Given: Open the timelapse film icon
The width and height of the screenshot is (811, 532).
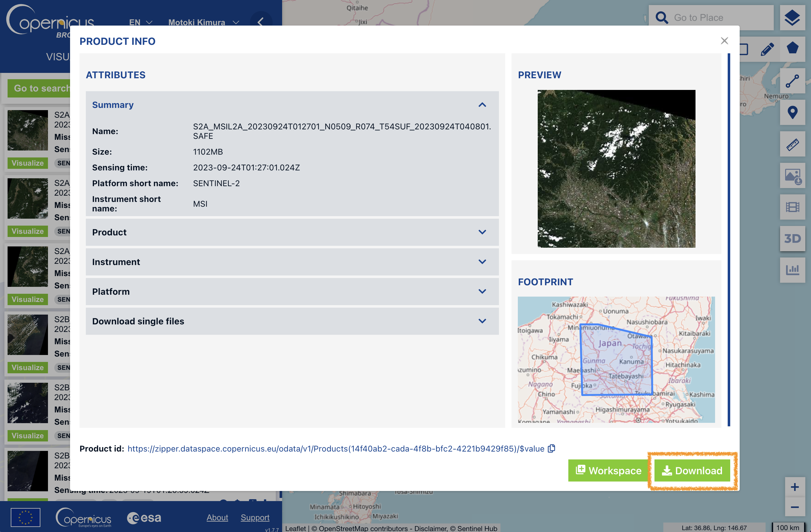Looking at the screenshot, I should (x=792, y=207).
